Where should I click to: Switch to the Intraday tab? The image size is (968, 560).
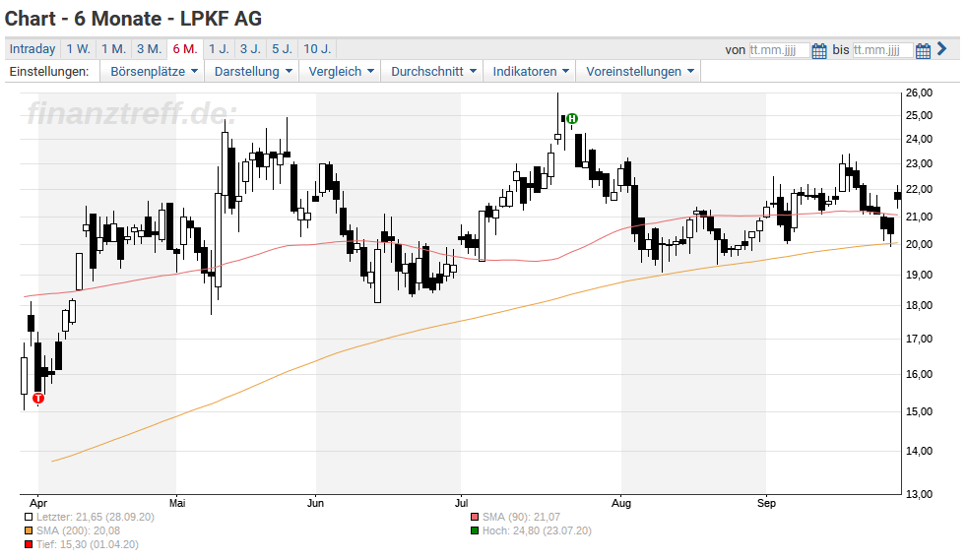(x=32, y=49)
